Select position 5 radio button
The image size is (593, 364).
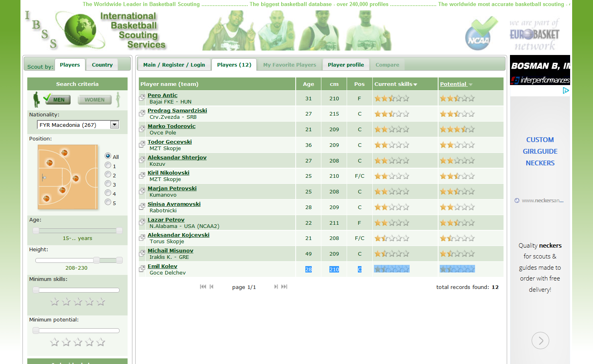coord(108,202)
